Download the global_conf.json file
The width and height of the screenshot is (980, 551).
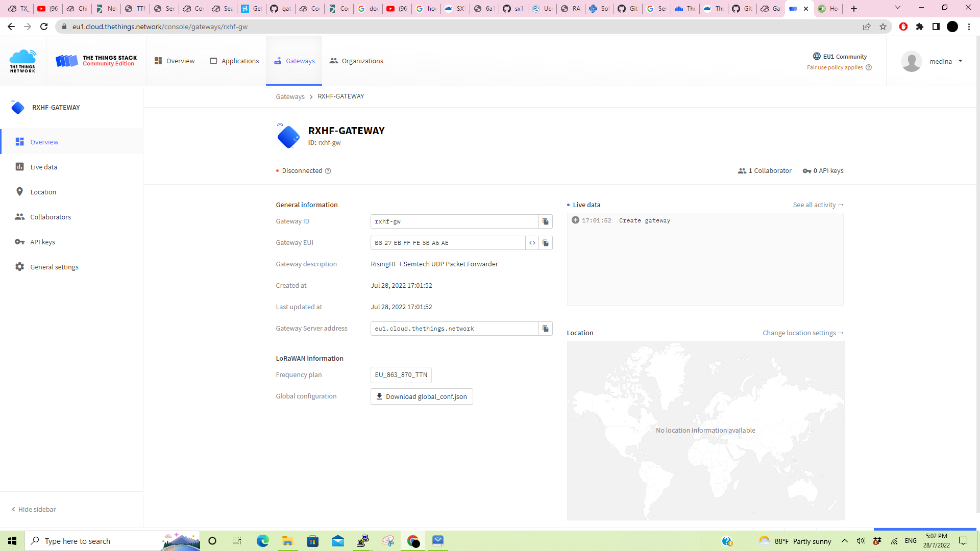(x=421, y=396)
